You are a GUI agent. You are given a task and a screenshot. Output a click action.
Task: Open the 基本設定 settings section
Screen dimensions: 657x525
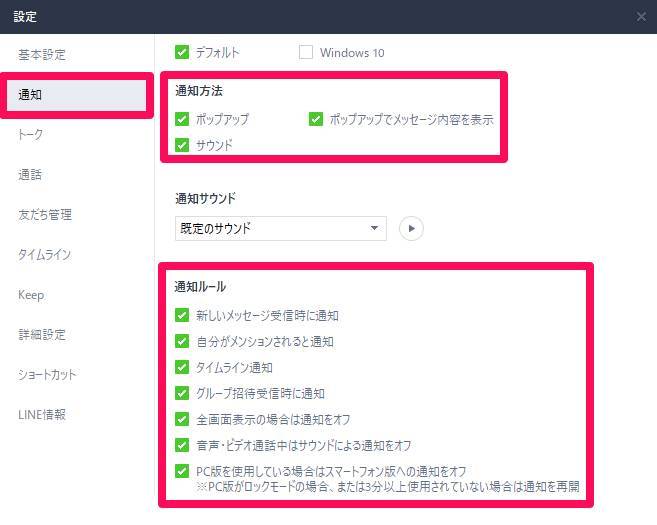pos(42,54)
